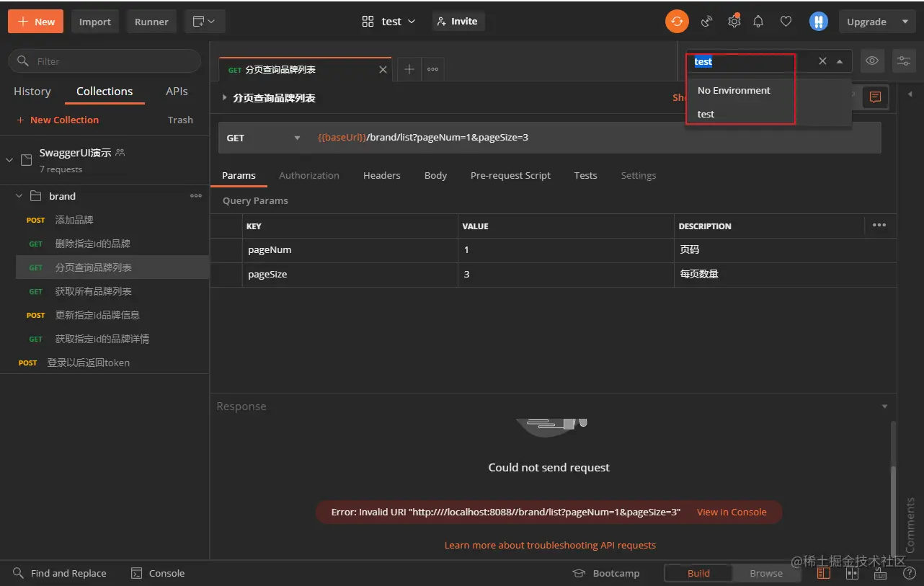Click the Bootcamp graduation cap icon
Screen dimensions: 924x586
(579, 573)
